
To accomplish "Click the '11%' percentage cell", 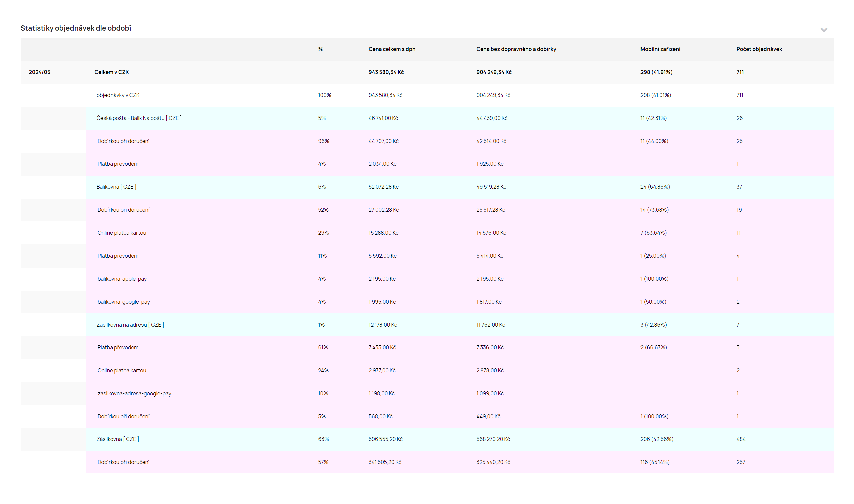I will 322,256.
